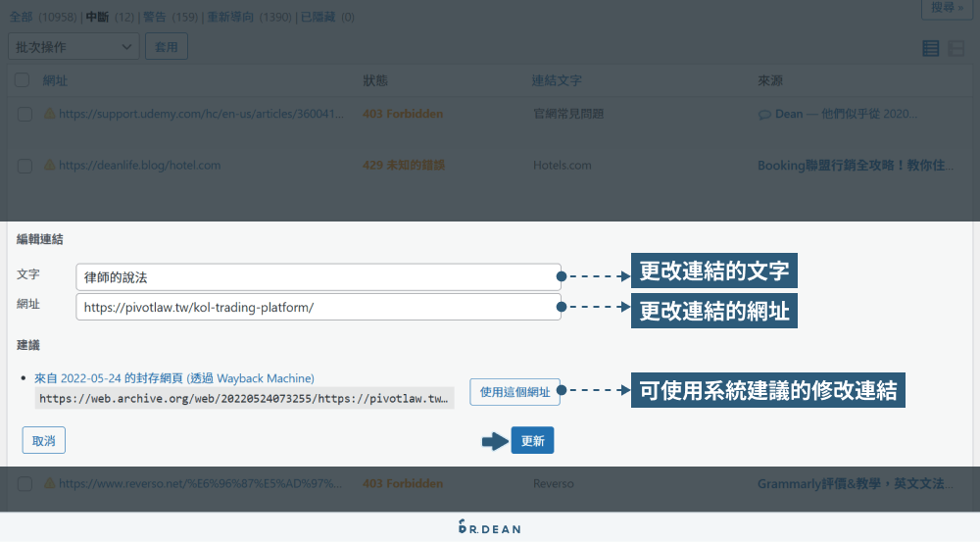This screenshot has width=980, height=542.
Task: Check the support.udemy.com row checkbox
Action: (x=25, y=115)
